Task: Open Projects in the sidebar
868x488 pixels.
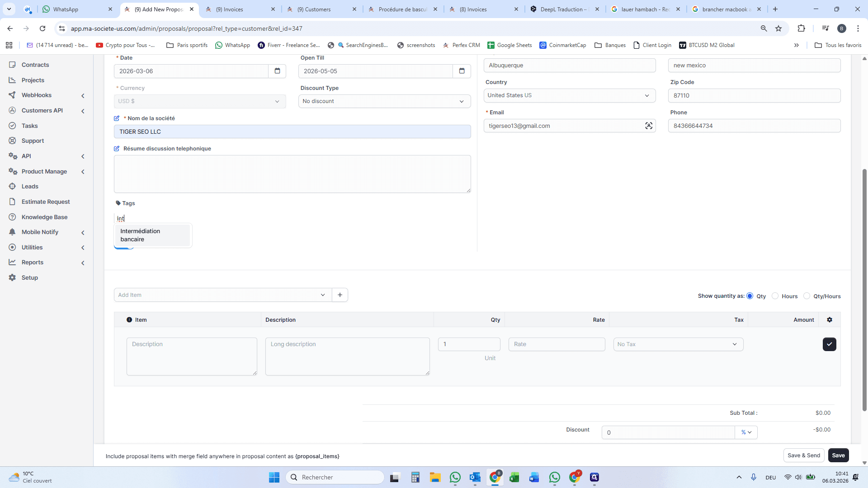Action: pyautogui.click(x=33, y=80)
